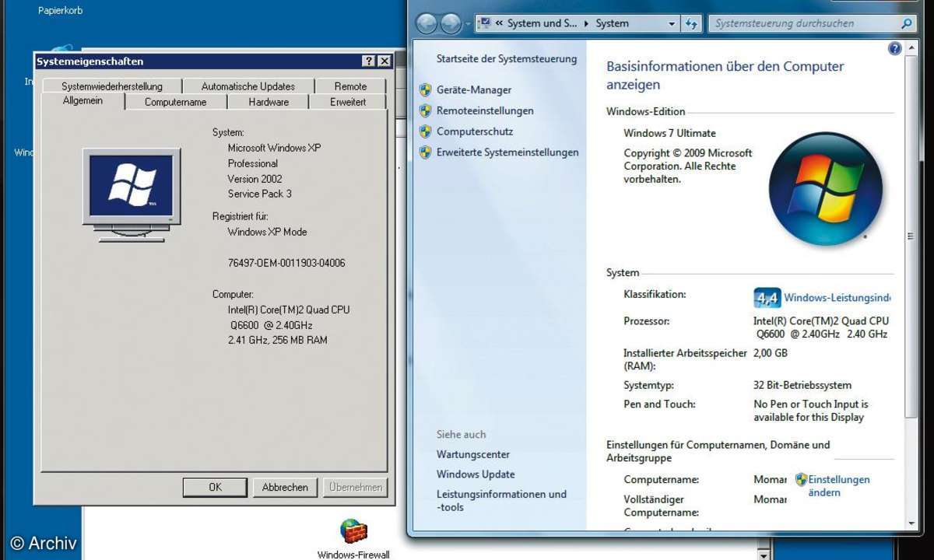This screenshot has height=560, width=934.
Task: Select the Allgemein tab
Action: pyautogui.click(x=83, y=101)
